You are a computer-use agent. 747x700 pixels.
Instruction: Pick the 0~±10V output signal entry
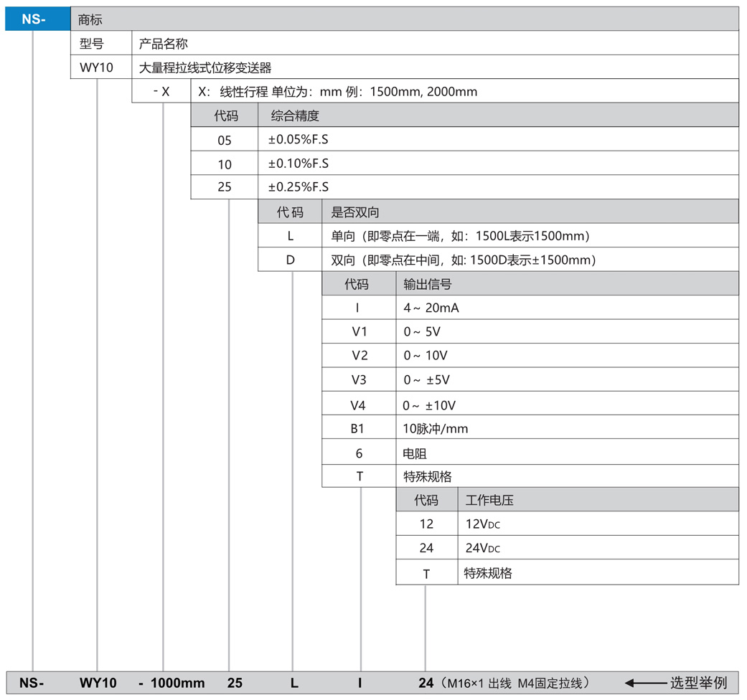(430, 405)
